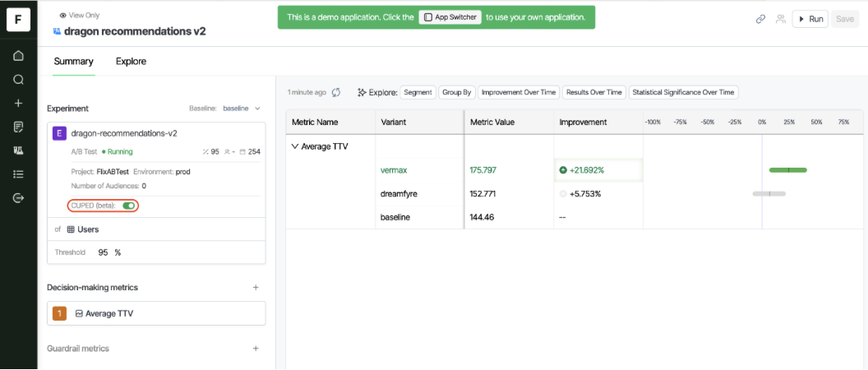The height and width of the screenshot is (370, 868).
Task: Click the Home icon in the sidebar
Action: pos(18,56)
